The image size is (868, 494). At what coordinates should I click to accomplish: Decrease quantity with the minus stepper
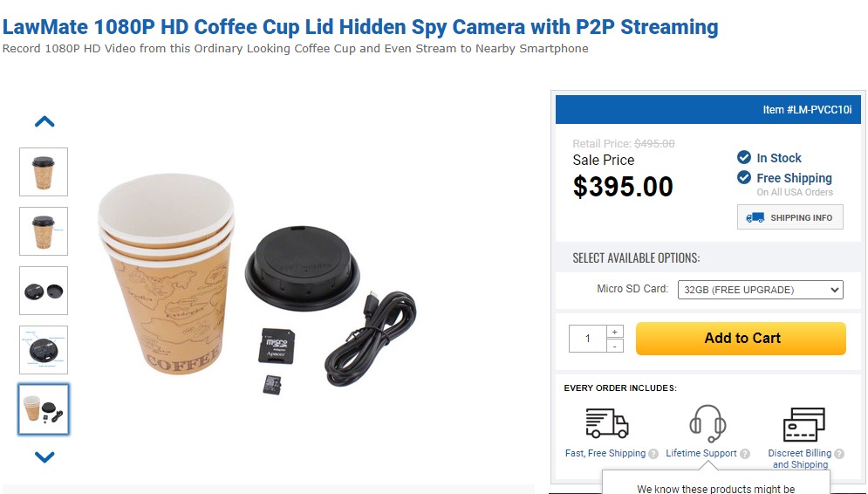coord(614,346)
